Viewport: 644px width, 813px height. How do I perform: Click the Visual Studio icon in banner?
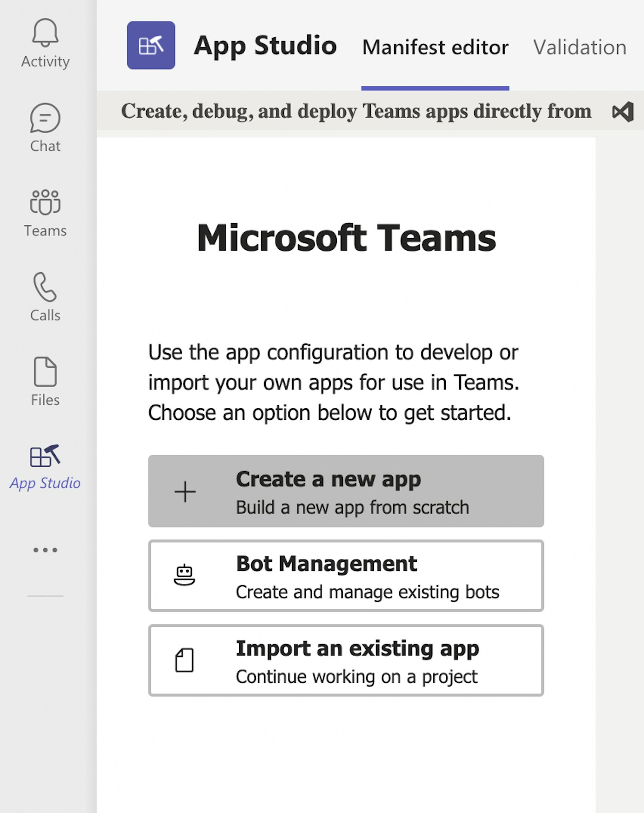(x=623, y=112)
